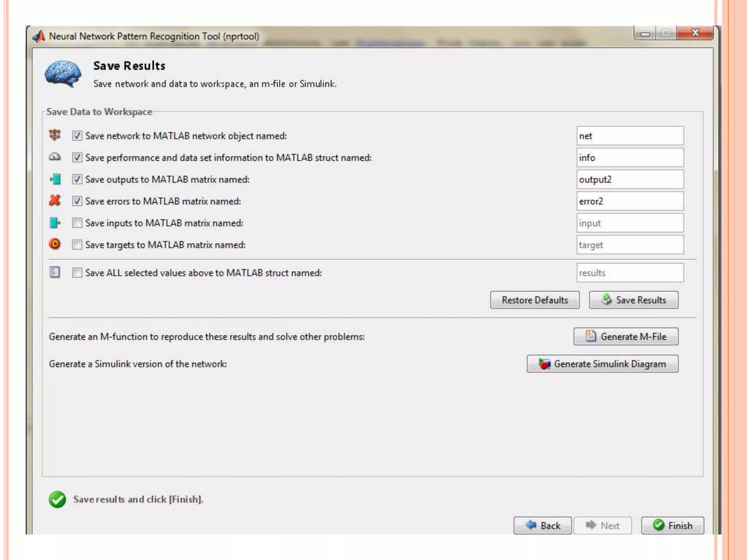
Task: Click the inputs arrow icon
Action: [55, 222]
